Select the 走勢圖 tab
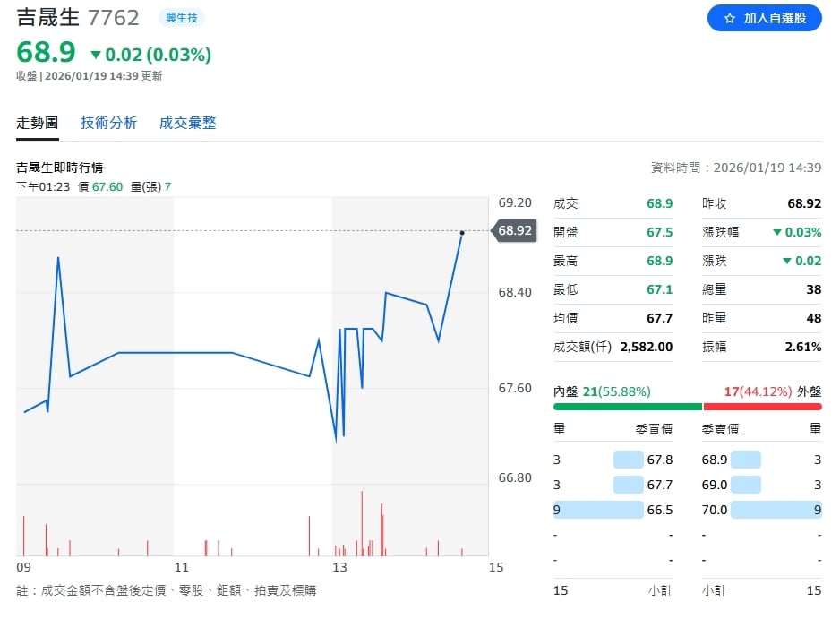The image size is (840, 628). click(37, 122)
